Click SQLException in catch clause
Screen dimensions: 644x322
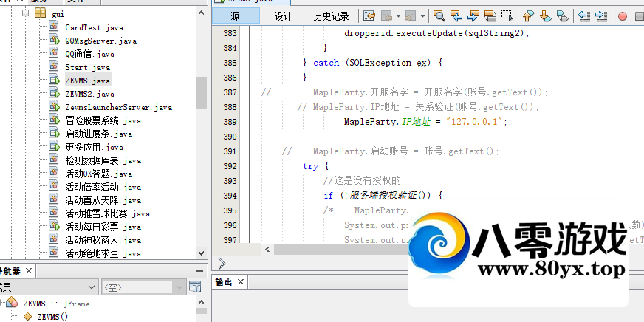(x=380, y=63)
